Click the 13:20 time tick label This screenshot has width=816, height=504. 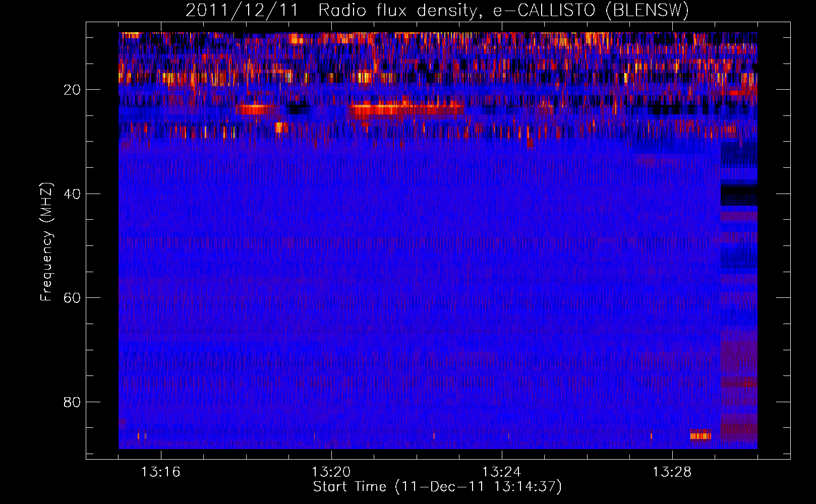click(331, 472)
